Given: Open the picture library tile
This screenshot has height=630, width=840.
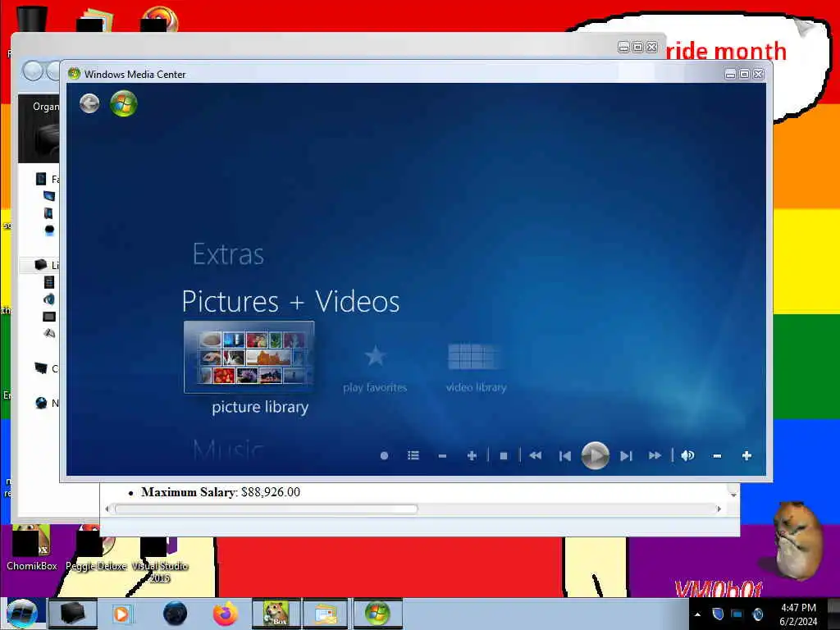Looking at the screenshot, I should tap(249, 357).
